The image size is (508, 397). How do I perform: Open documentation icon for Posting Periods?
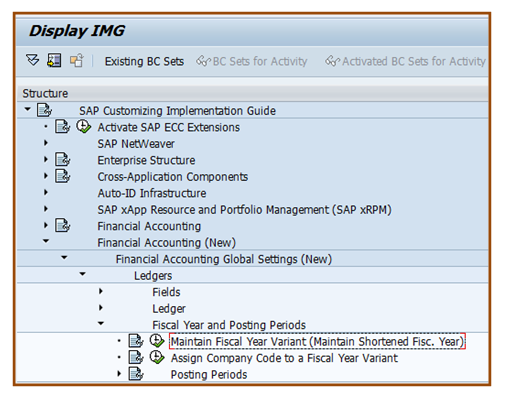coord(136,374)
